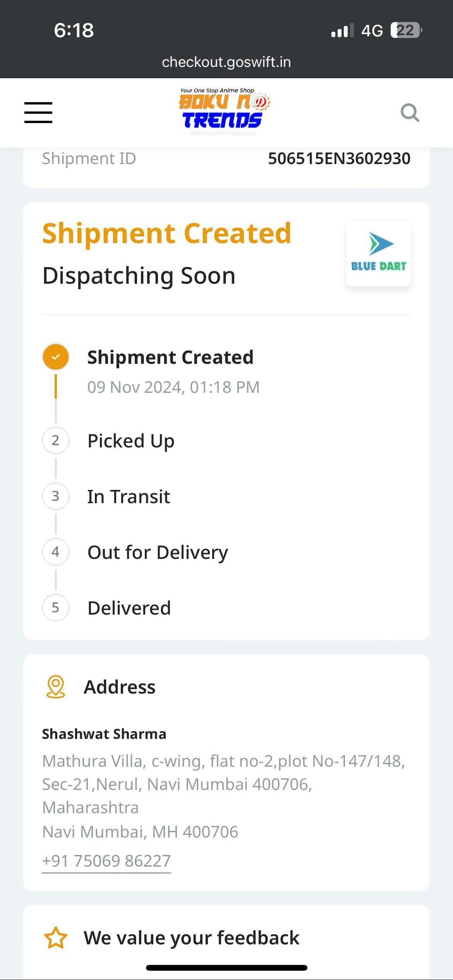Tap the Picked Up step label
The height and width of the screenshot is (980, 453).
131,441
